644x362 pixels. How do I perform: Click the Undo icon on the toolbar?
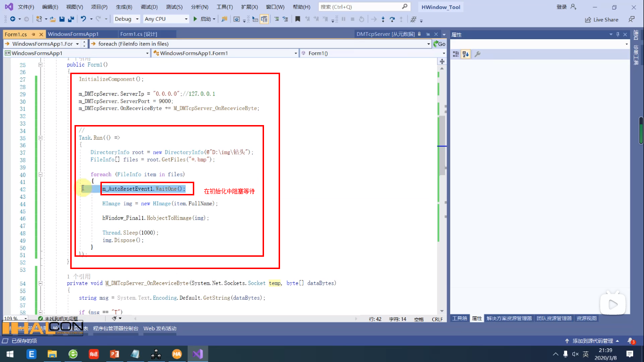coord(84,19)
